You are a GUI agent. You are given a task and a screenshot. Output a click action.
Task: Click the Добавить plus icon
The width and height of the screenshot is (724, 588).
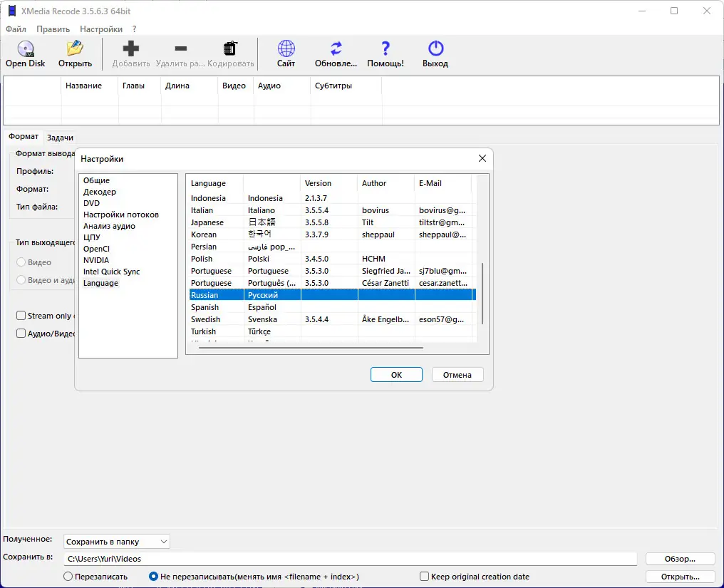[x=131, y=48]
